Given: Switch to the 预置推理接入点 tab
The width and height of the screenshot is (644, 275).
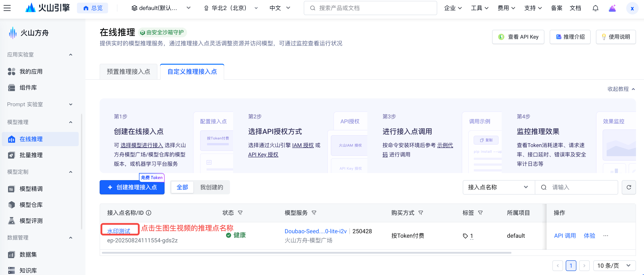Looking at the screenshot, I should pos(128,72).
